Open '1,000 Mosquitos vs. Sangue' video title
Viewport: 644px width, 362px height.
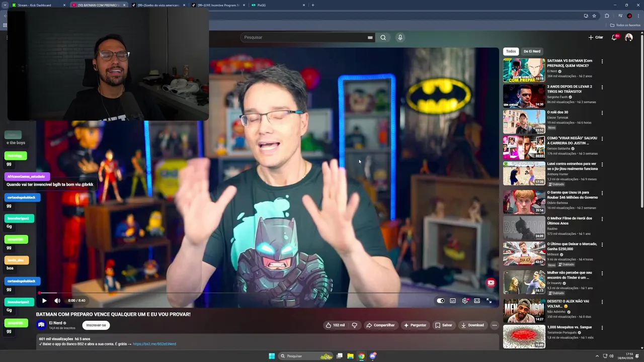[569, 327]
